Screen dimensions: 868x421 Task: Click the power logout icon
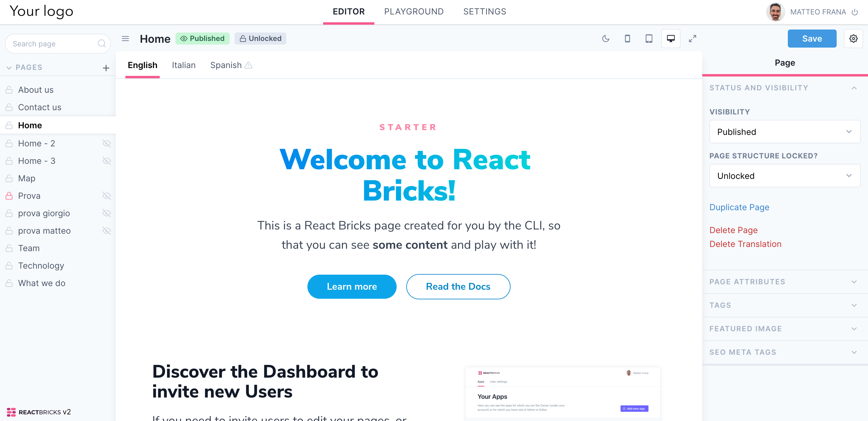click(x=855, y=12)
